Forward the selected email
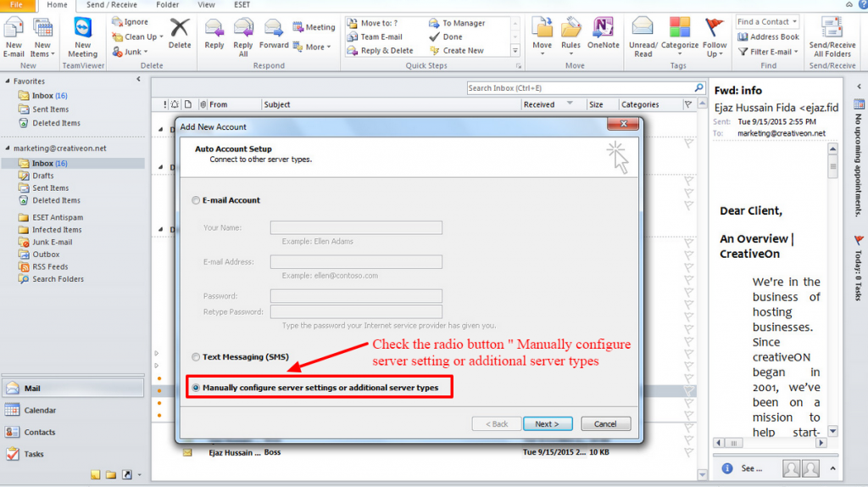 [274, 34]
